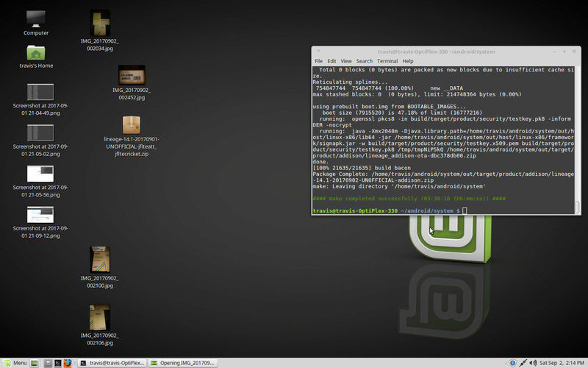Viewport: 588px width, 368px height.
Task: Click the terminal title travis@travis-OptiPlex-330 ~/android/system
Action: (x=436, y=52)
